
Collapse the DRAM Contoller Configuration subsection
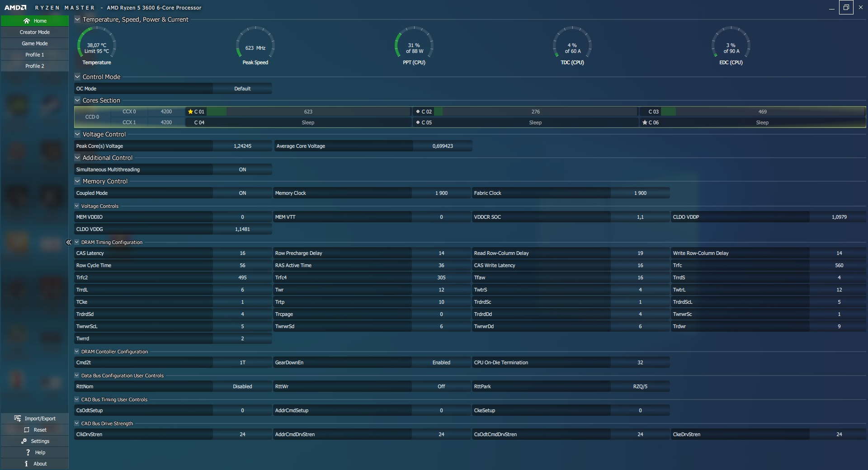pos(77,352)
